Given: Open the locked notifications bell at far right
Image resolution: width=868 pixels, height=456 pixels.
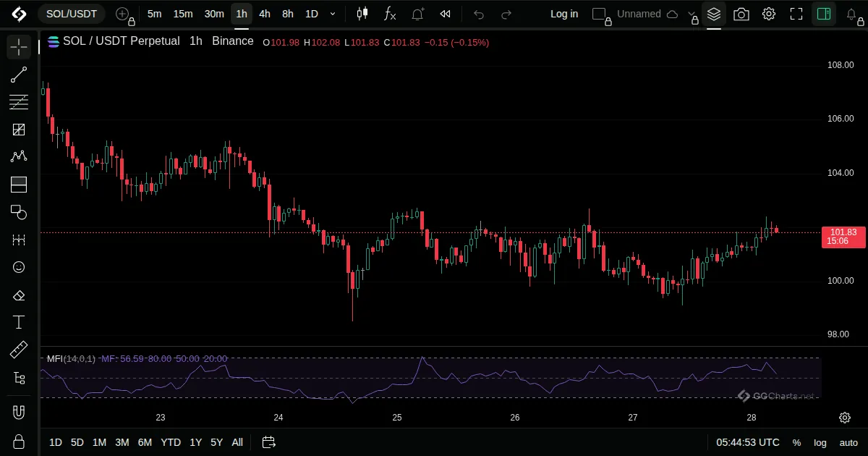Looking at the screenshot, I should pos(853,14).
